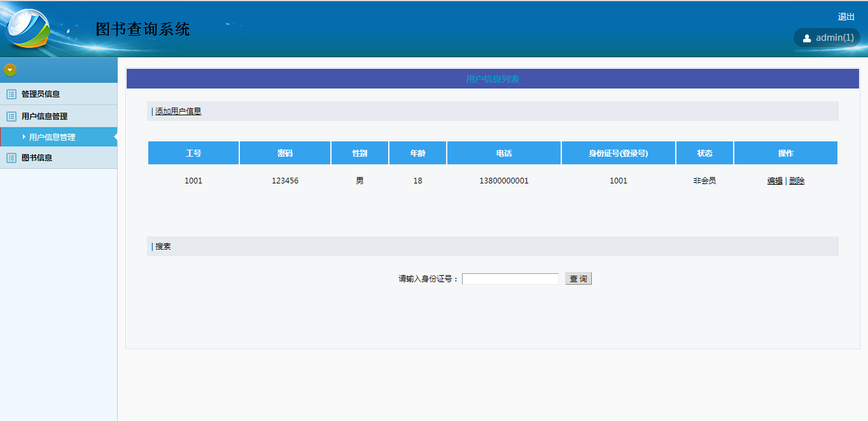Image resolution: width=868 pixels, height=421 pixels.
Task: Select the 用户信息管理 submenu item
Action: tap(59, 137)
